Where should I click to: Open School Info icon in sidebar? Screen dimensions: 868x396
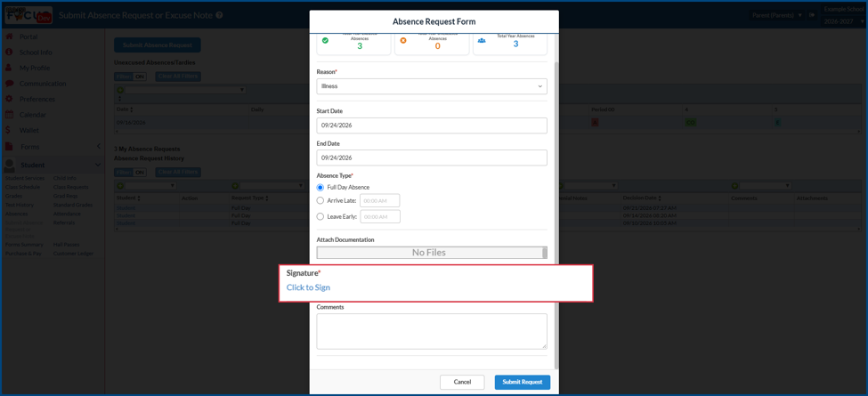[x=9, y=52]
